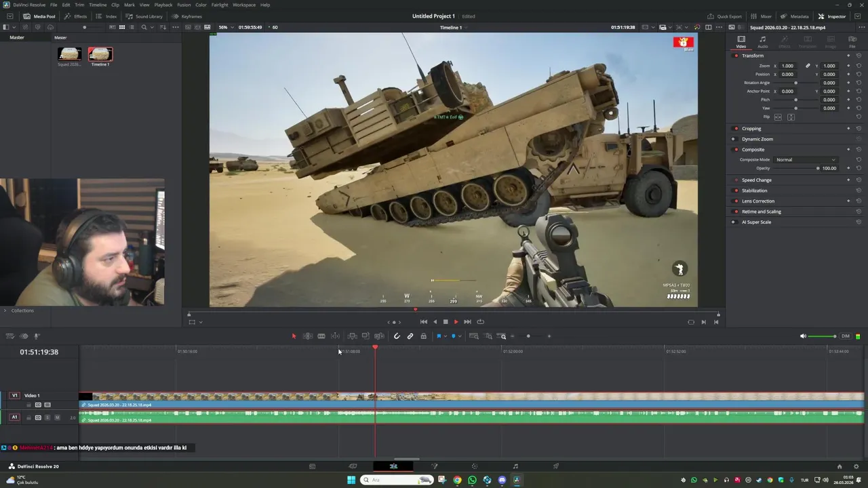Open the Effects panel

coord(76,16)
